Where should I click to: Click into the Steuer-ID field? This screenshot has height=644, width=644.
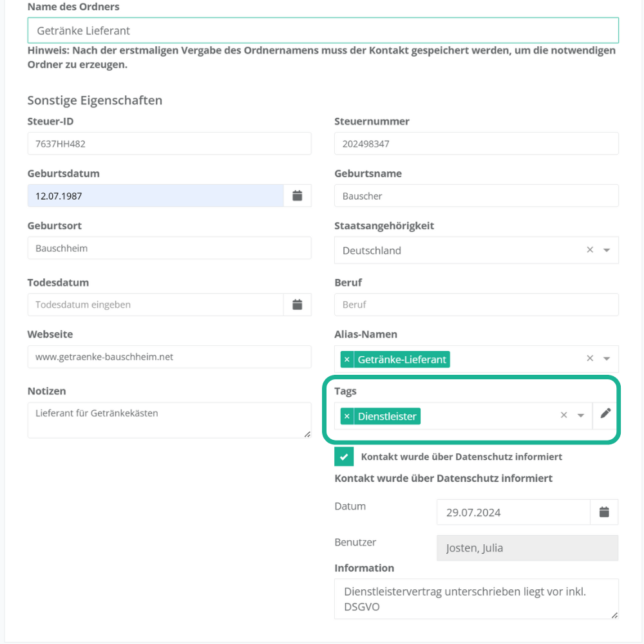pos(169,144)
